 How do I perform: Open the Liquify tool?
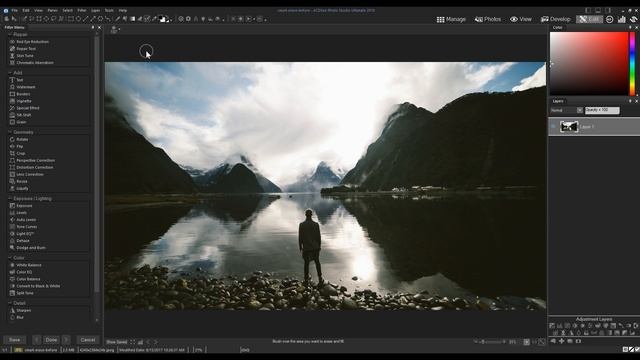tap(19, 188)
